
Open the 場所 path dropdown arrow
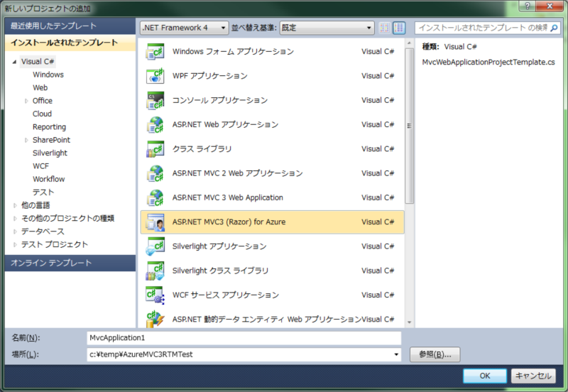(x=396, y=354)
